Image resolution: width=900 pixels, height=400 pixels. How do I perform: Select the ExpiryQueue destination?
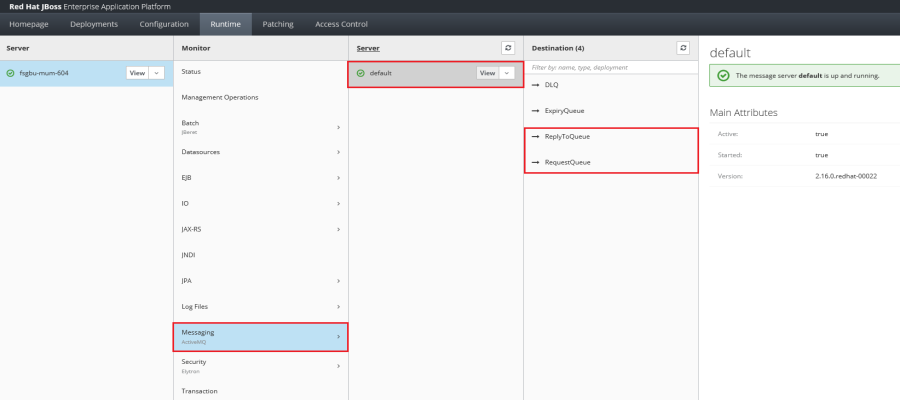[611, 111]
